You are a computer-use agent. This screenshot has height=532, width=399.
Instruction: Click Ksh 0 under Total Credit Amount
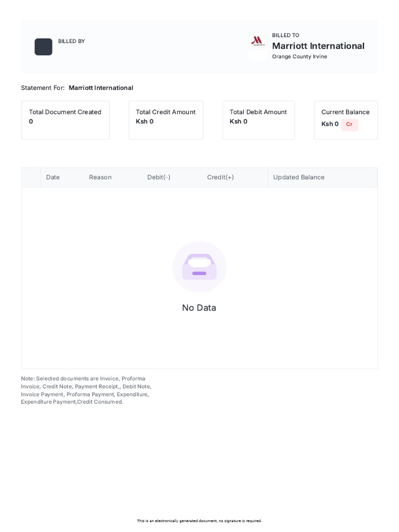coord(144,122)
